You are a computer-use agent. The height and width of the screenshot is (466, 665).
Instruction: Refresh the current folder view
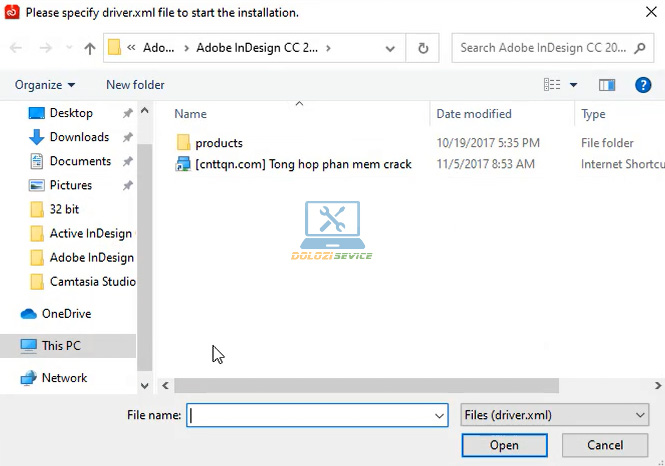click(423, 48)
